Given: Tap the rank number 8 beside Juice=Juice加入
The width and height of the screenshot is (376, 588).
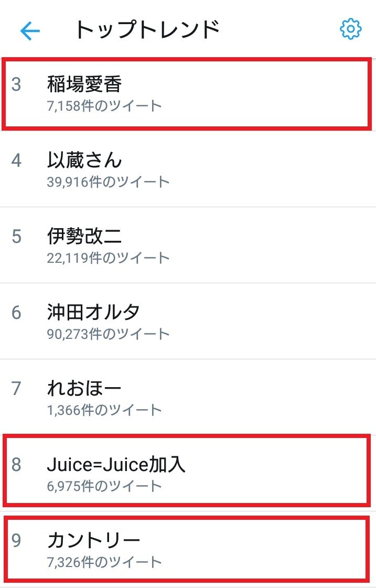Looking at the screenshot, I should (x=16, y=464).
